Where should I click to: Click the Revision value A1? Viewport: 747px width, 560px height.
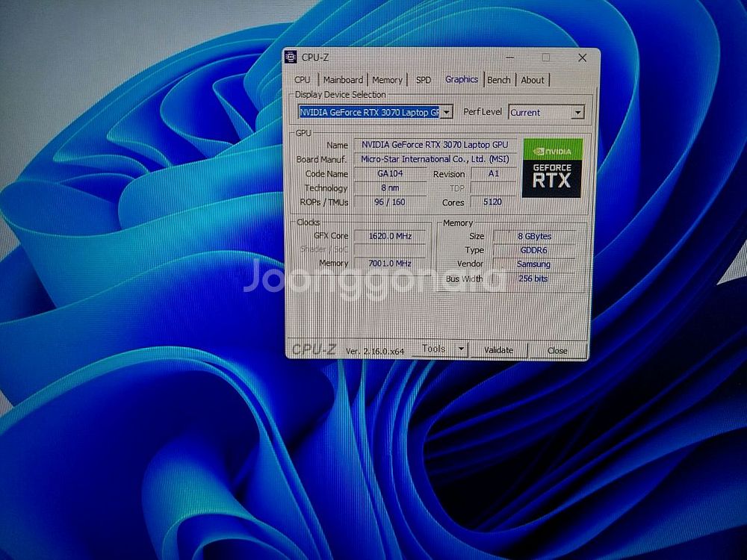[x=493, y=173]
